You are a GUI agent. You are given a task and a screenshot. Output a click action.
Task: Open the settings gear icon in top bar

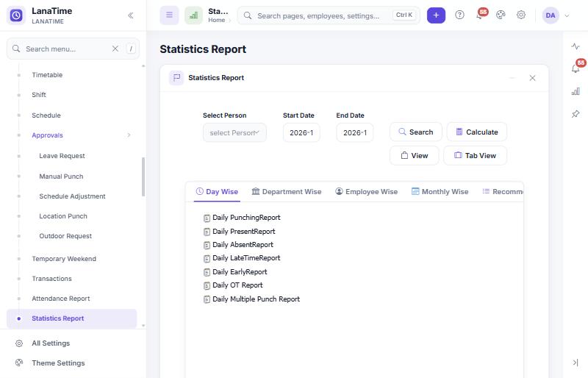point(521,15)
